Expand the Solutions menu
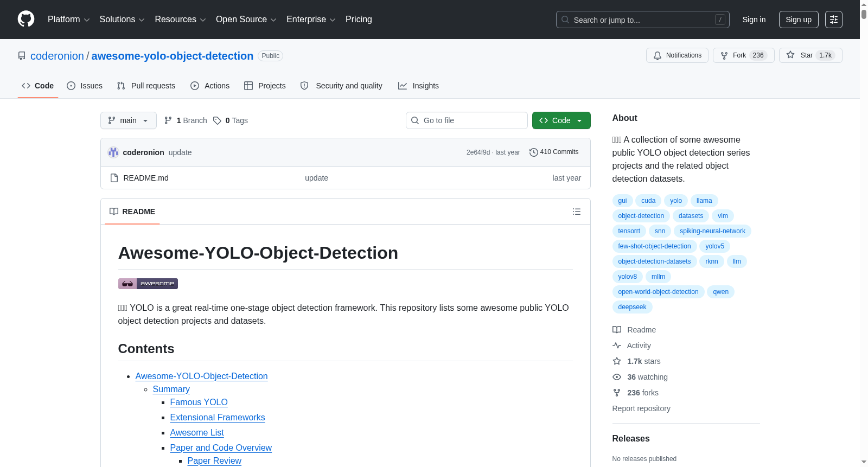Viewport: 868px width, 467px height. (x=122, y=20)
